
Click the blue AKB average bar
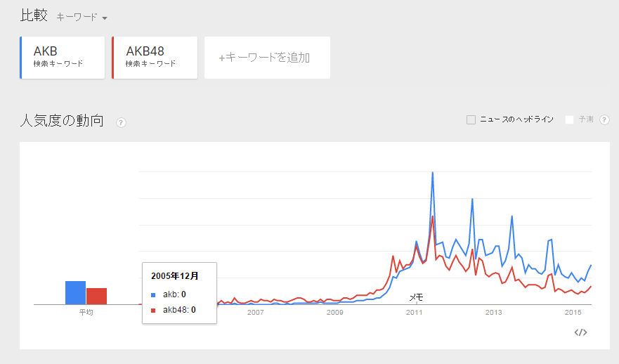[x=75, y=292]
